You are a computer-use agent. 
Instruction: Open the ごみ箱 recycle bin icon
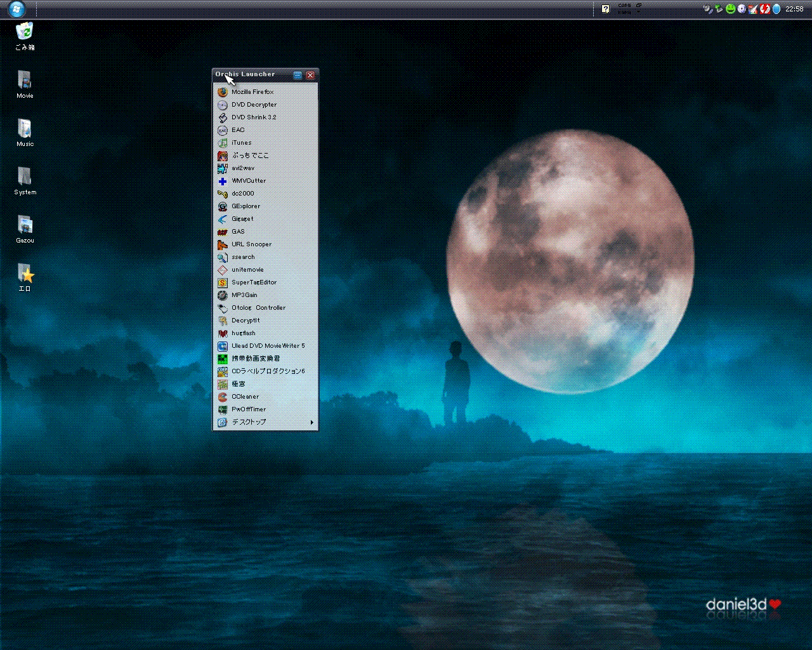click(25, 36)
